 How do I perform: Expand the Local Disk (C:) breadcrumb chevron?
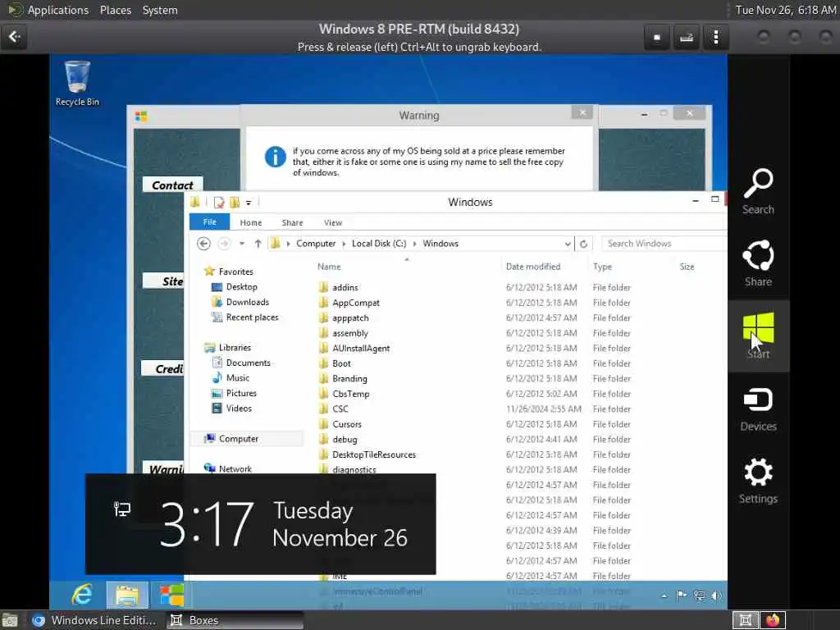coord(414,244)
